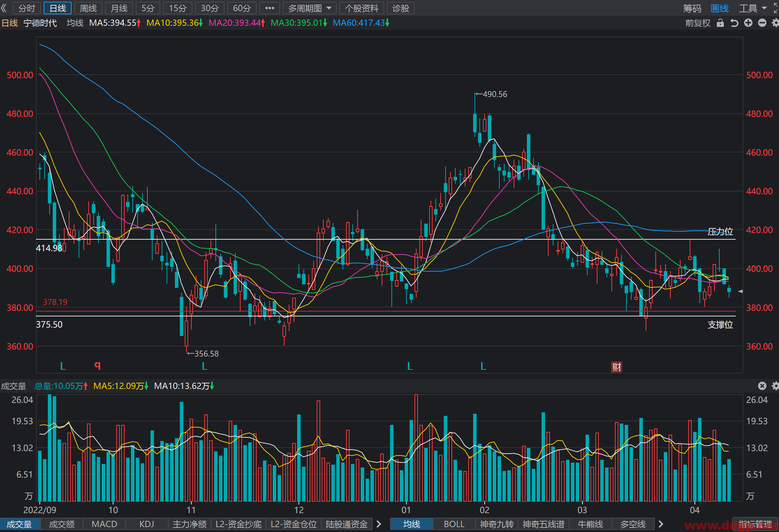
Task: Click the lock icon beside 前复权
Action: [720, 23]
